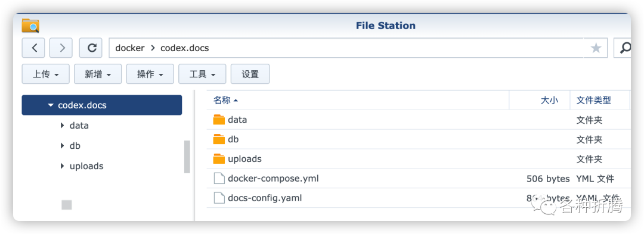The image size is (644, 234).
Task: Add folder to favorites with star icon
Action: 596,48
